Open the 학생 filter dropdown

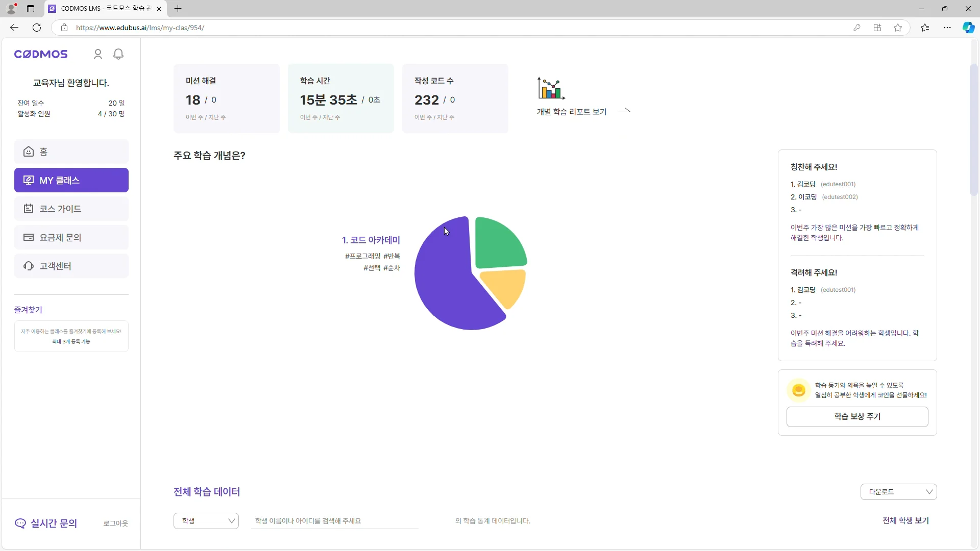pyautogui.click(x=206, y=521)
